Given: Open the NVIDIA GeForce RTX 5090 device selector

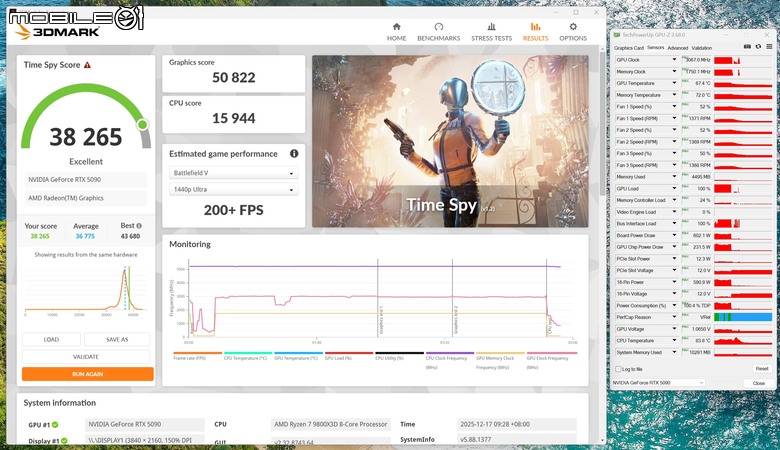Looking at the screenshot, I should click(658, 383).
